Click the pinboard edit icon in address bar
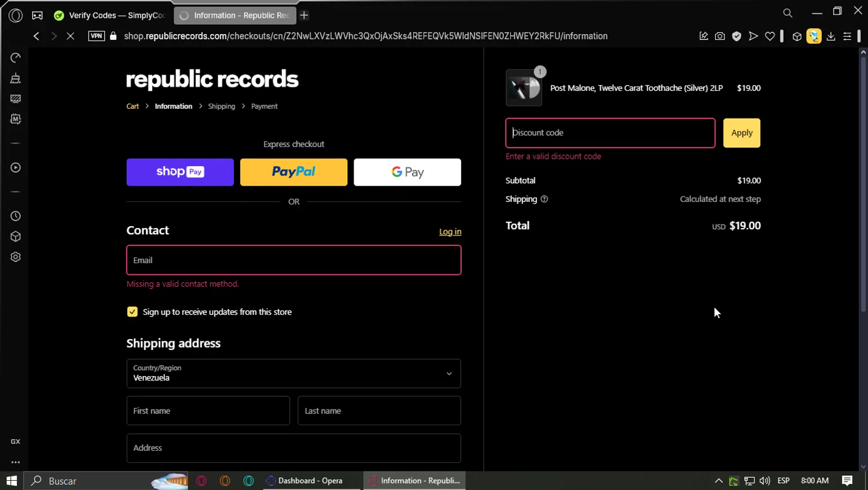Image resolution: width=868 pixels, height=490 pixels. (x=704, y=36)
